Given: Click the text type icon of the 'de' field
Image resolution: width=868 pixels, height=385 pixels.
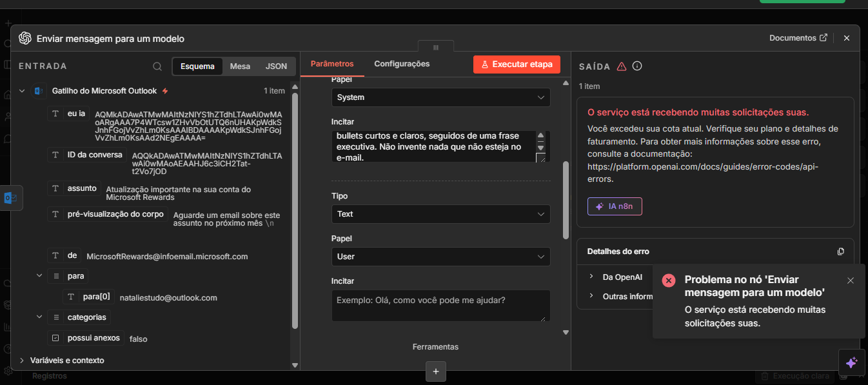Looking at the screenshot, I should tap(56, 255).
